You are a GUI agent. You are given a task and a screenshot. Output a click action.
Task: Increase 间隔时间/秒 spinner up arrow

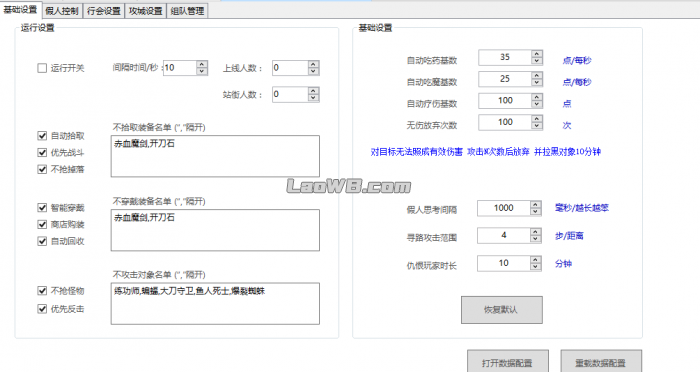tap(202, 64)
